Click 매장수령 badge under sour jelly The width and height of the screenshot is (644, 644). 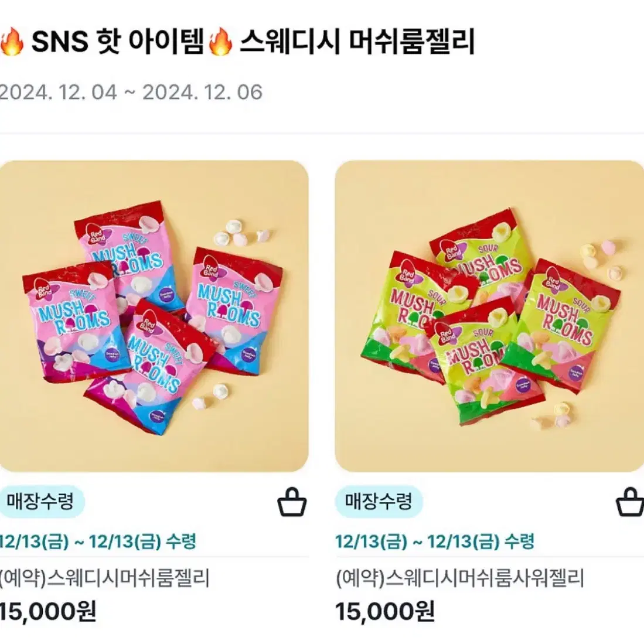coord(379,502)
